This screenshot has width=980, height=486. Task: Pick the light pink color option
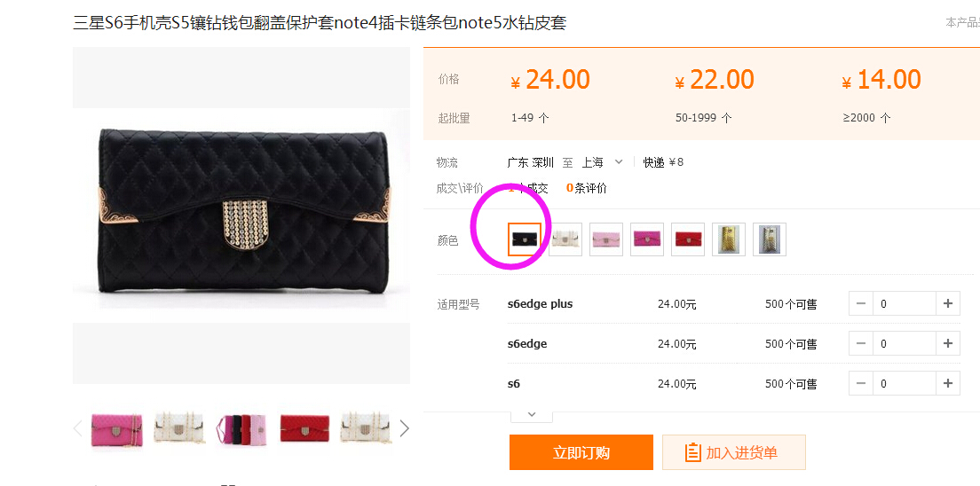606,239
